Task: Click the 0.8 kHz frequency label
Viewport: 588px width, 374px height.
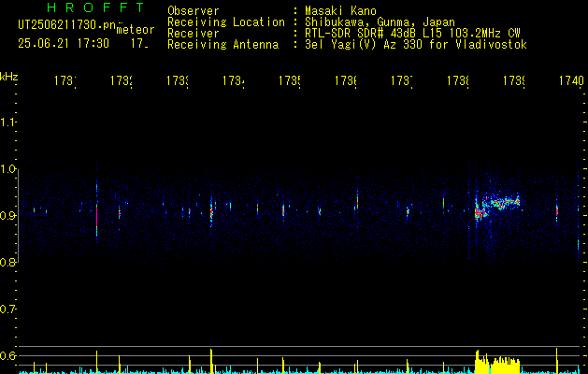Action: tap(7, 262)
